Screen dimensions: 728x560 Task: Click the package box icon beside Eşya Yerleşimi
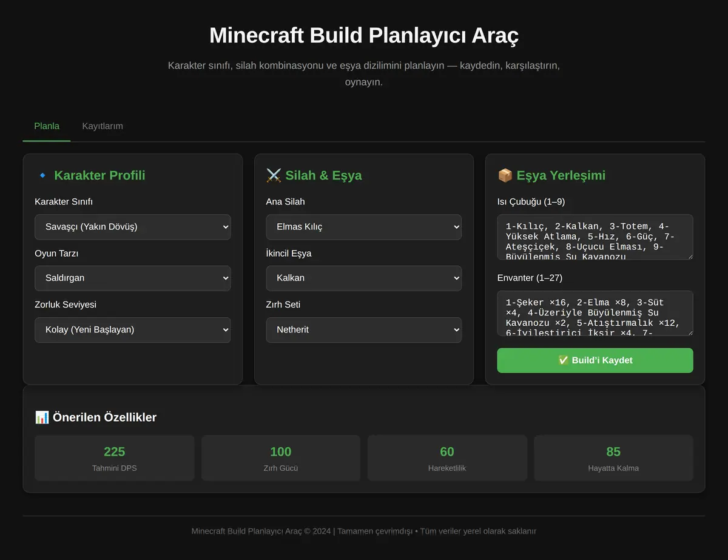[505, 175]
